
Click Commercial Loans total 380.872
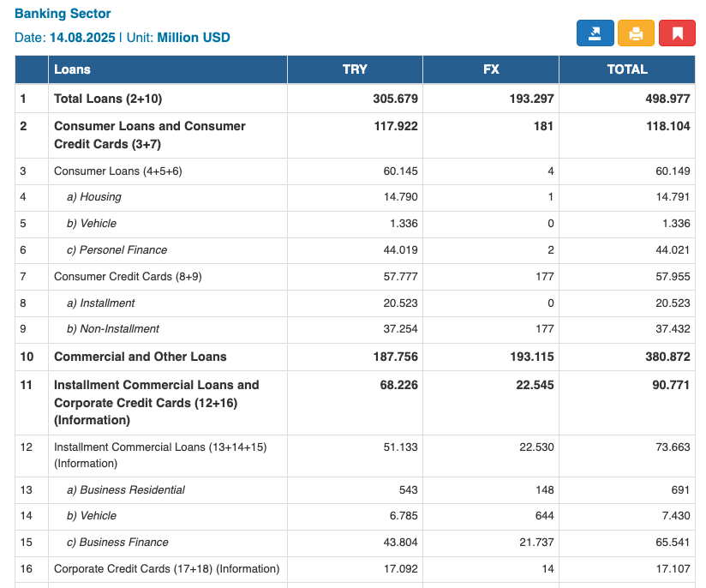667,357
